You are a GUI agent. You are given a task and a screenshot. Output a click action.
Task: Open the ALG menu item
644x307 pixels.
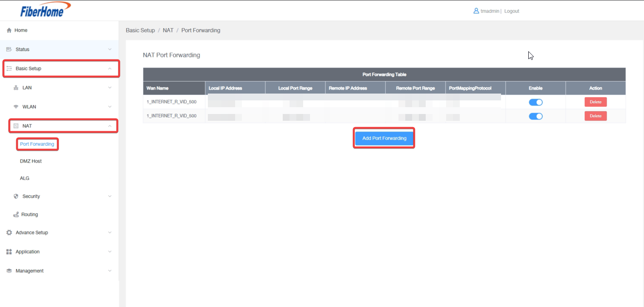(25, 178)
